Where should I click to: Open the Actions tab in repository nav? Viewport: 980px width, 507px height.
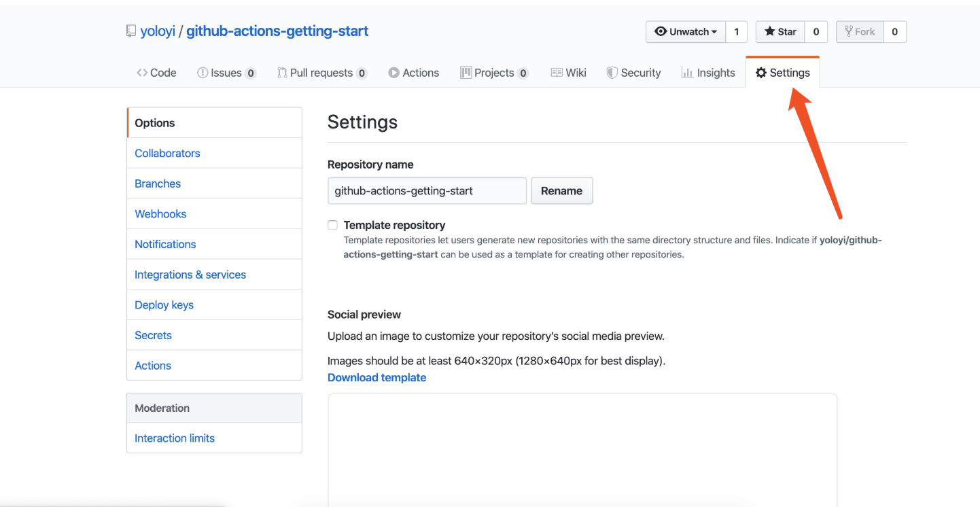click(x=414, y=73)
